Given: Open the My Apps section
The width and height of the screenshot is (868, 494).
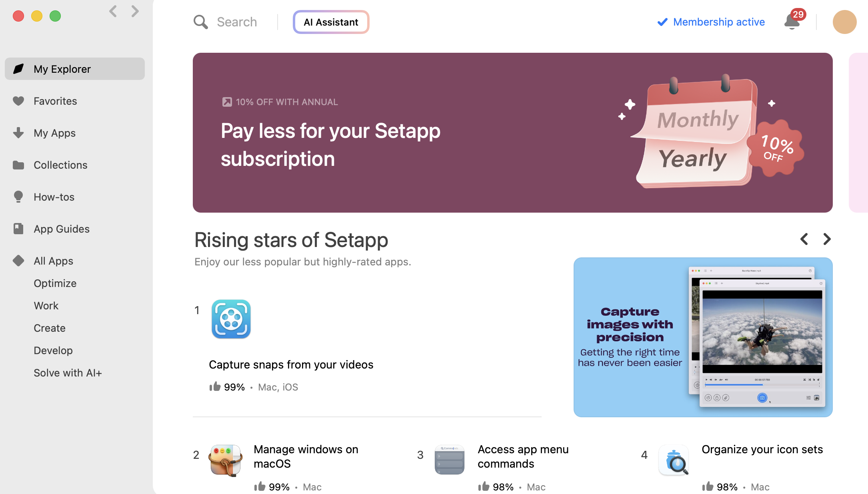Looking at the screenshot, I should pyautogui.click(x=54, y=133).
